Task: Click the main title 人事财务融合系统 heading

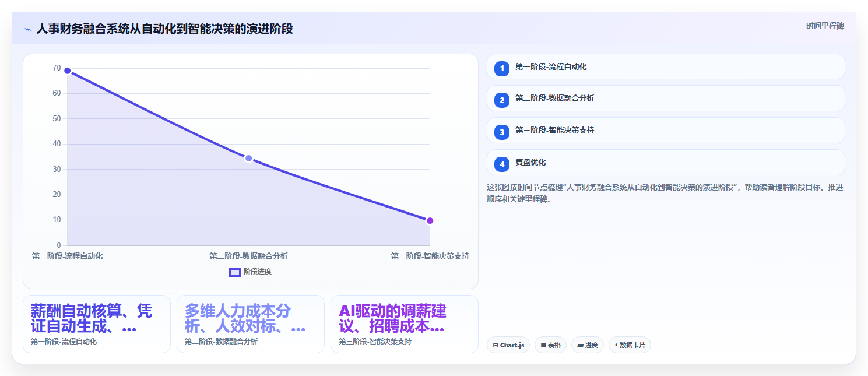Action: (x=164, y=29)
